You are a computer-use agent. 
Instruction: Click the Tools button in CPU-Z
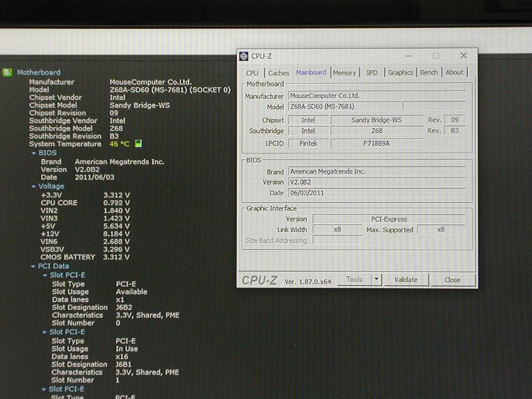pos(354,280)
